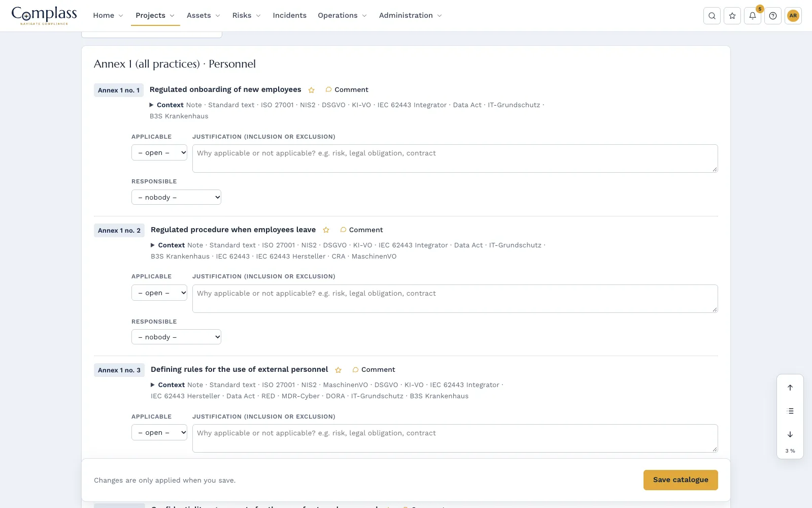Screen dimensions: 812x508
Task: Click heading 'Defining rules for the use of external personnel'
Action: point(240,369)
